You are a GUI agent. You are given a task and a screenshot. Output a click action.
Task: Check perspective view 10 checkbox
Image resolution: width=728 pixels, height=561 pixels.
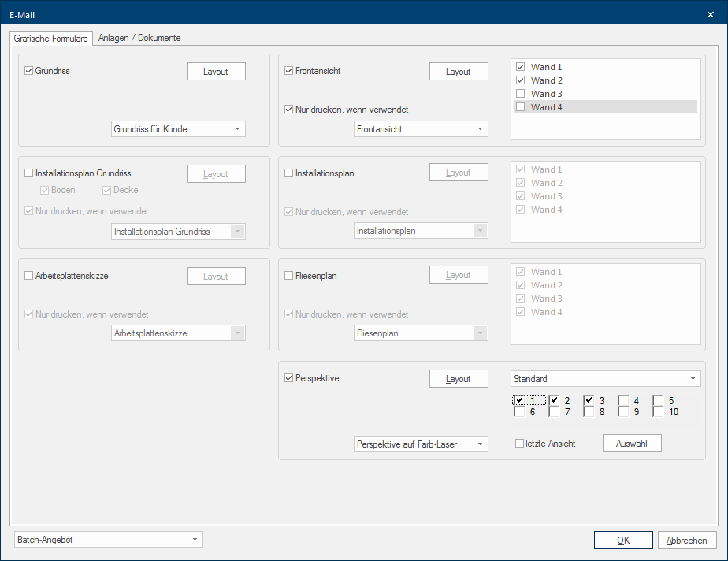point(658,411)
